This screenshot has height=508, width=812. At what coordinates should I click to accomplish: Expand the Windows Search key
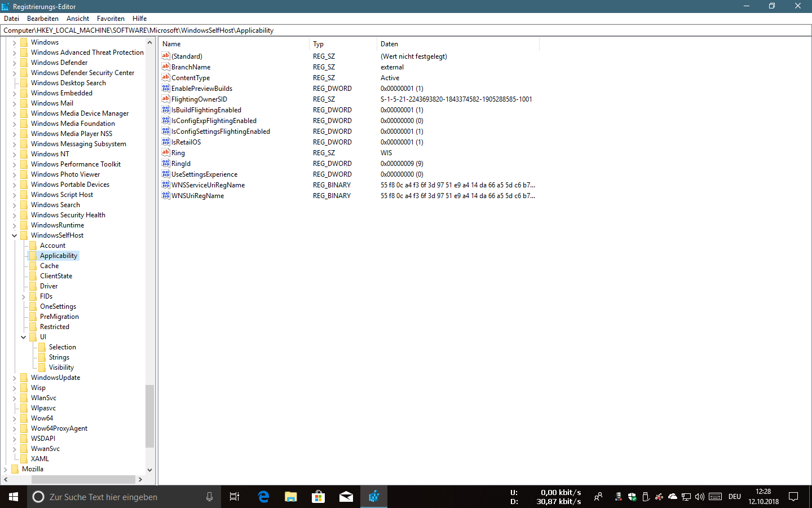[14, 205]
